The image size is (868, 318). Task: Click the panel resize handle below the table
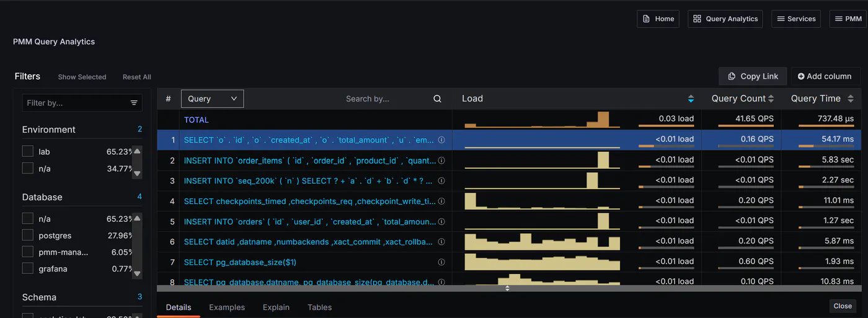(507, 288)
